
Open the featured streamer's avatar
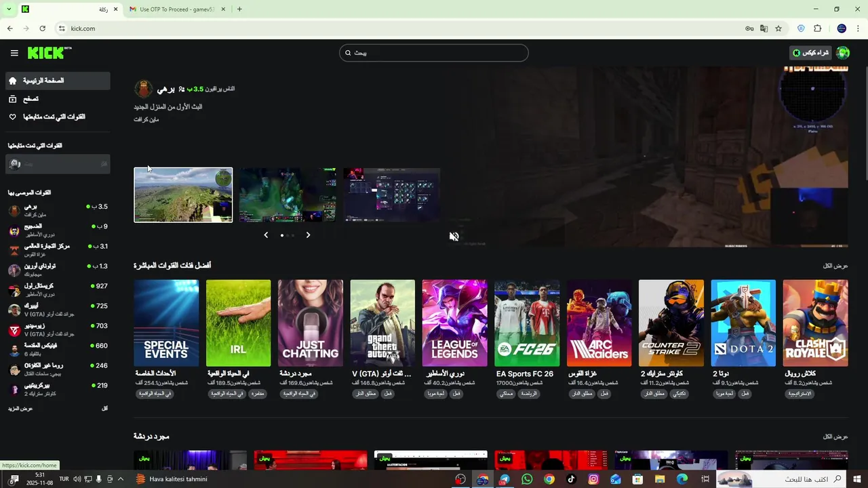(144, 89)
